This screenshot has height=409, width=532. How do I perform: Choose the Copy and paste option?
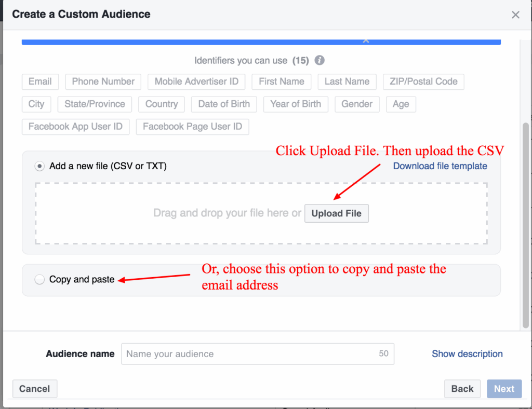click(39, 279)
